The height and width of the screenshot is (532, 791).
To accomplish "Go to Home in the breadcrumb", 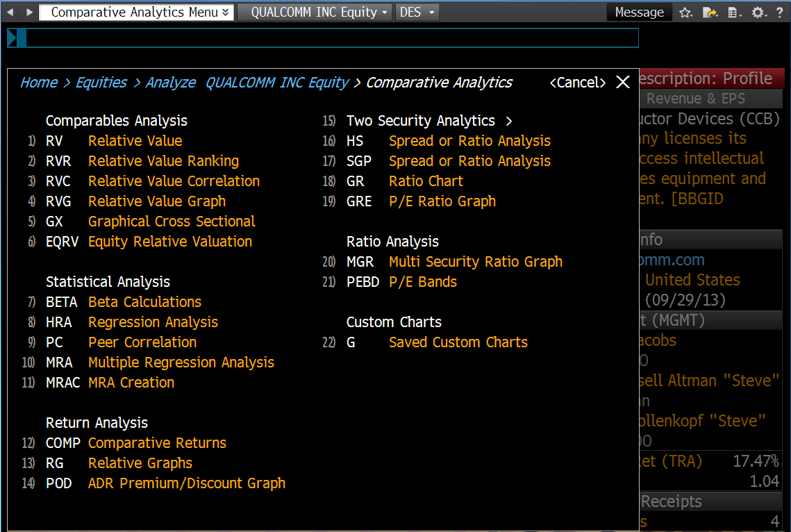I will point(39,82).
